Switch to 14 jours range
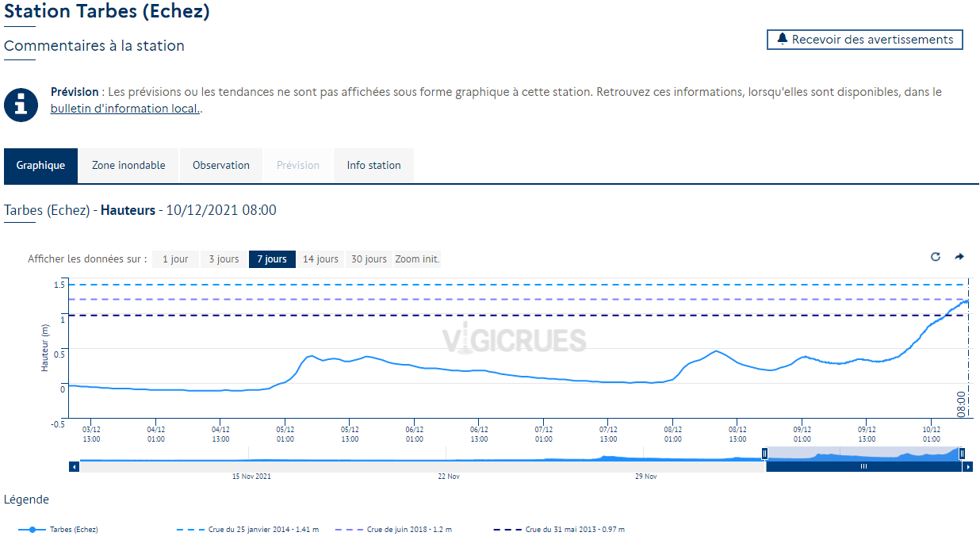The image size is (980, 540). pyautogui.click(x=320, y=259)
